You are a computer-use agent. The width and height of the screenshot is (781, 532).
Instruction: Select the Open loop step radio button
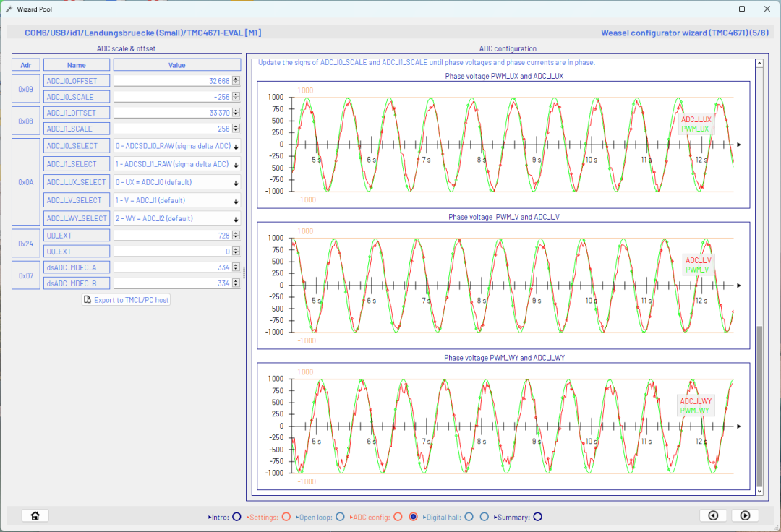point(341,517)
